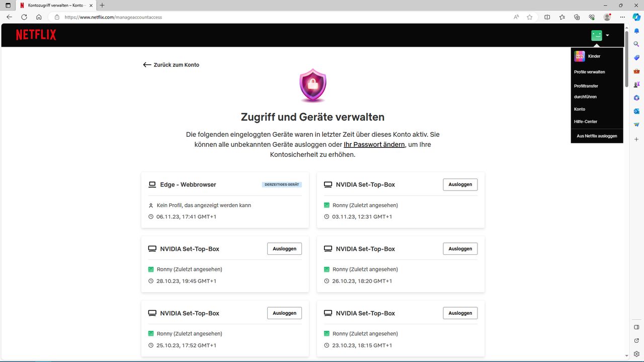Open Microsoft 365 in sidebar
Screen dimensions: 644x362
pyautogui.click(x=636, y=98)
